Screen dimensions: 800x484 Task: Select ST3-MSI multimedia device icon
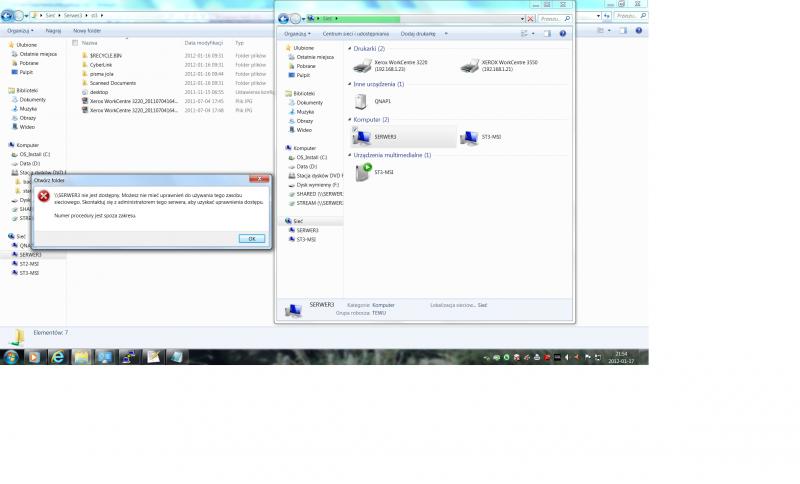click(362, 172)
